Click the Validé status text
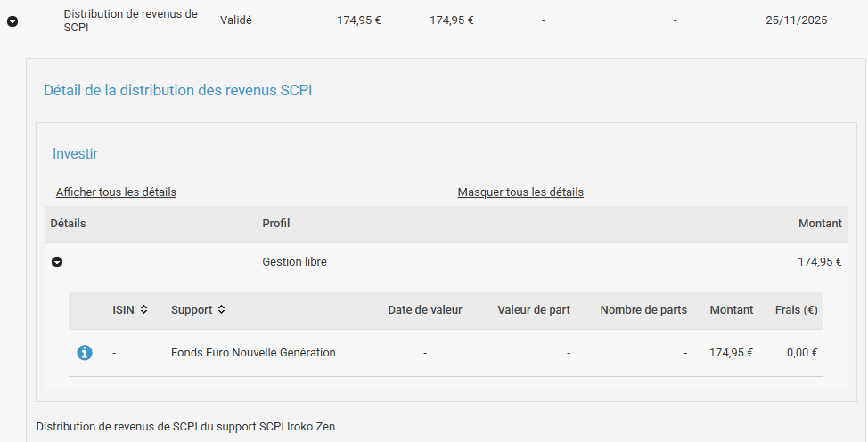 click(236, 20)
